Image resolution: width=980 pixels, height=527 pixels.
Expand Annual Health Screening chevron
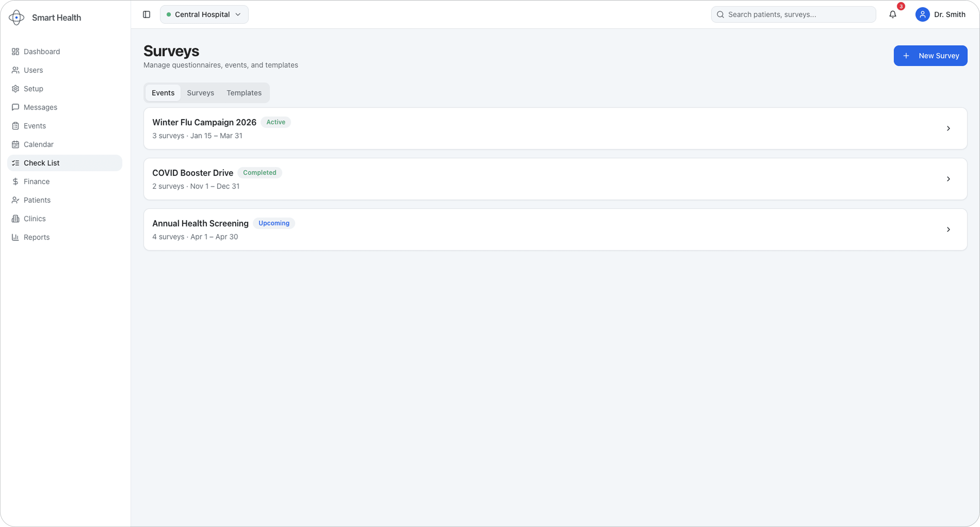948,230
